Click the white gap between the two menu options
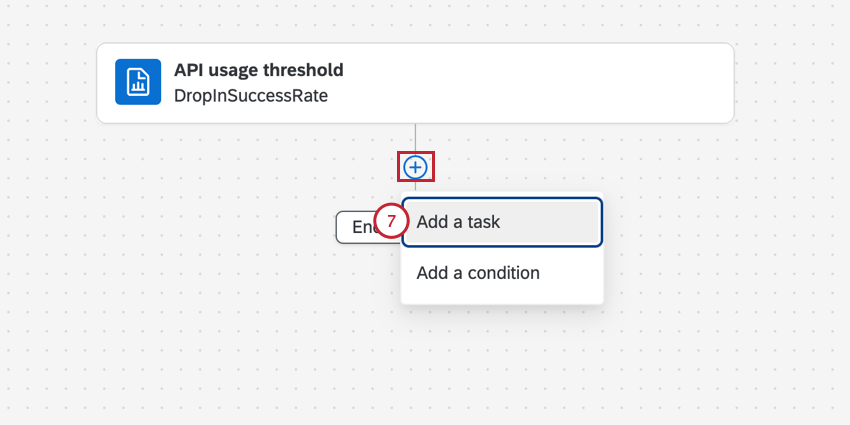The height and width of the screenshot is (425, 850). (502, 249)
